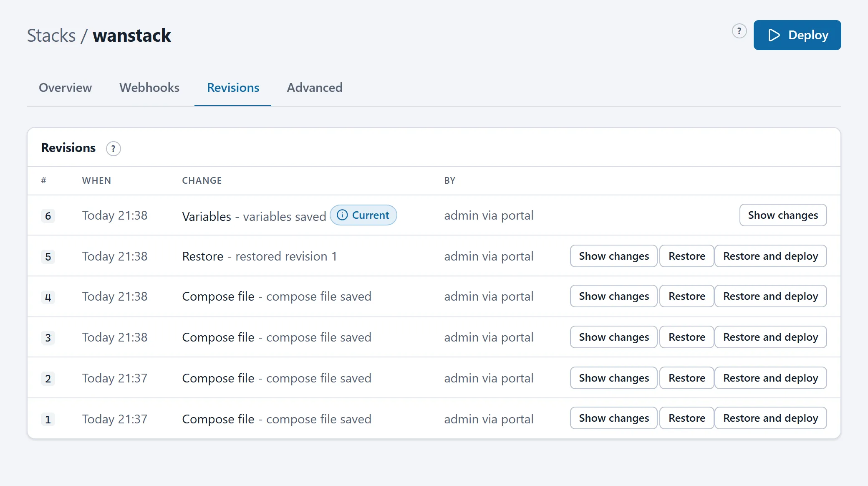Click the WHEN column header
The width and height of the screenshot is (868, 486).
(x=96, y=180)
